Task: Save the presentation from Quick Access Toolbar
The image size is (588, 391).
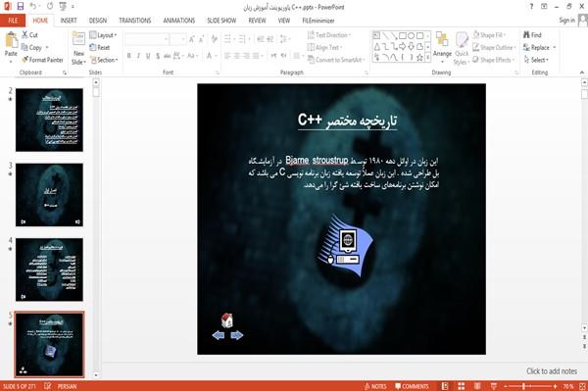Action: coord(21,7)
